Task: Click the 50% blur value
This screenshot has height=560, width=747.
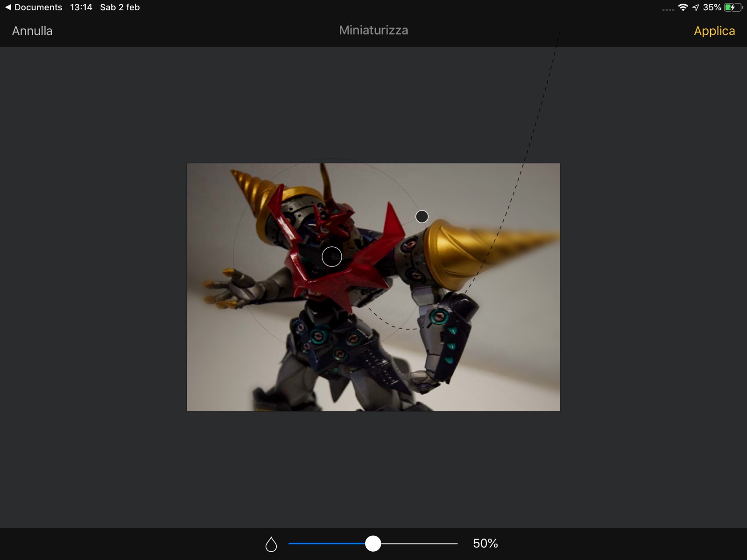Action: click(x=486, y=543)
